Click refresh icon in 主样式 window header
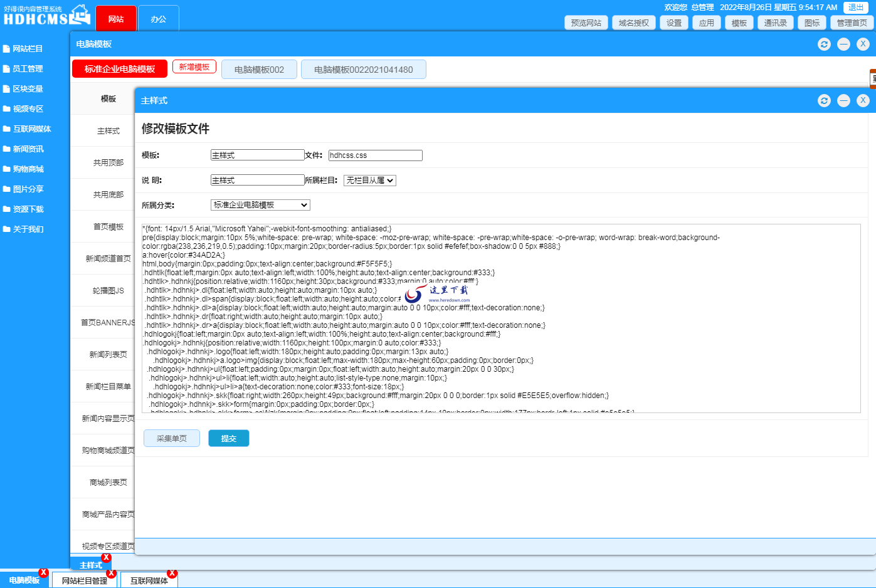This screenshot has width=876, height=588. [824, 100]
